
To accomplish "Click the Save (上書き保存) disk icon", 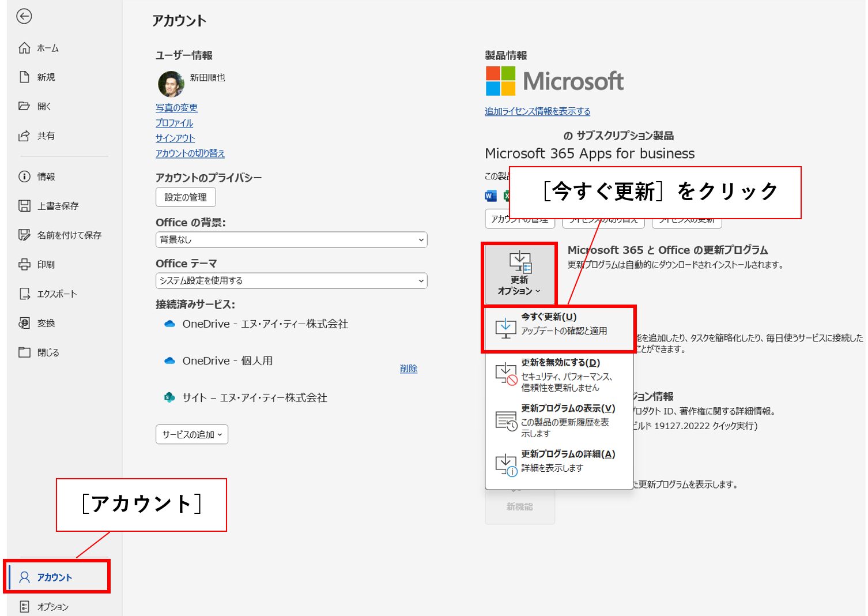I will (x=24, y=206).
